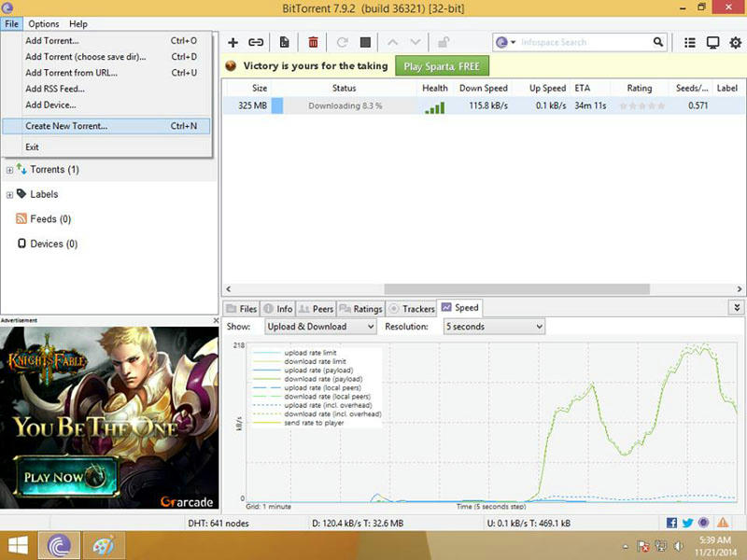Open the Options menu
This screenshot has width=747, height=560.
[43, 24]
